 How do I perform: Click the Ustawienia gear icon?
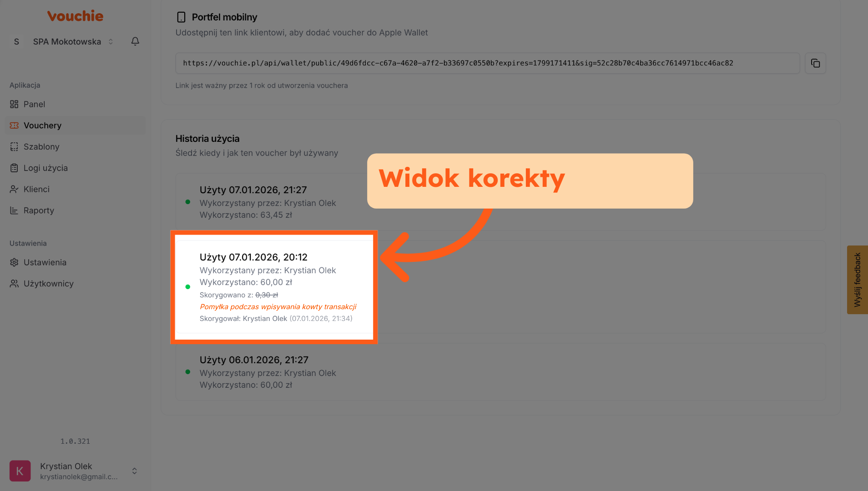pos(14,262)
